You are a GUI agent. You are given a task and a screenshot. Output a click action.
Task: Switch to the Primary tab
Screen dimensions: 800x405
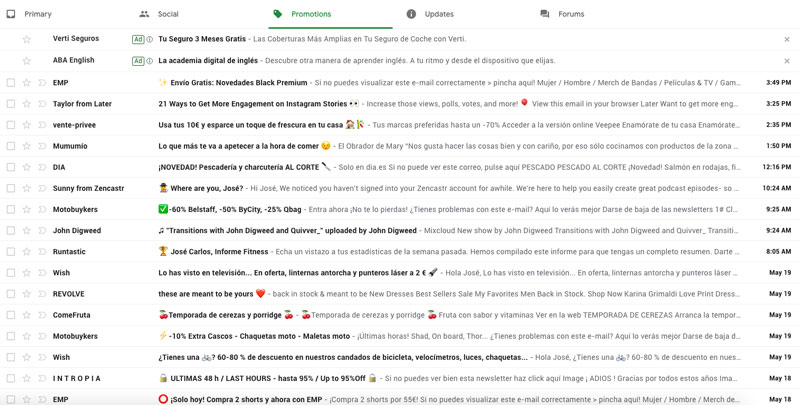(x=38, y=14)
